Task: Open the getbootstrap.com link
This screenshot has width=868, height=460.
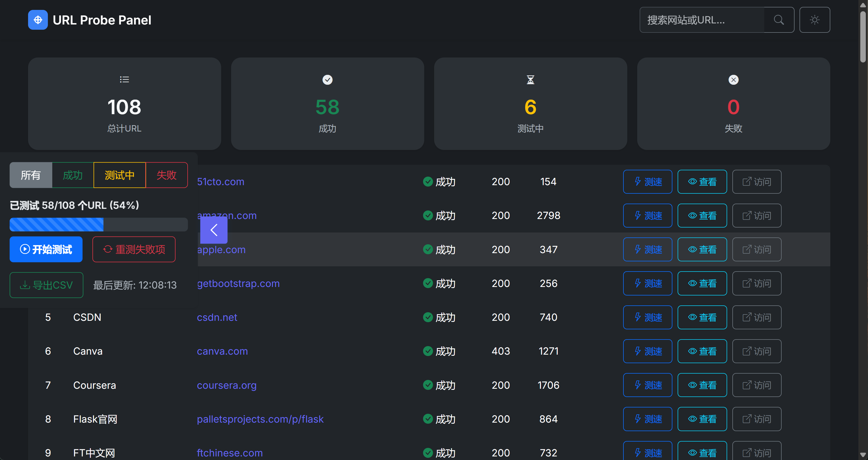Action: coord(238,283)
